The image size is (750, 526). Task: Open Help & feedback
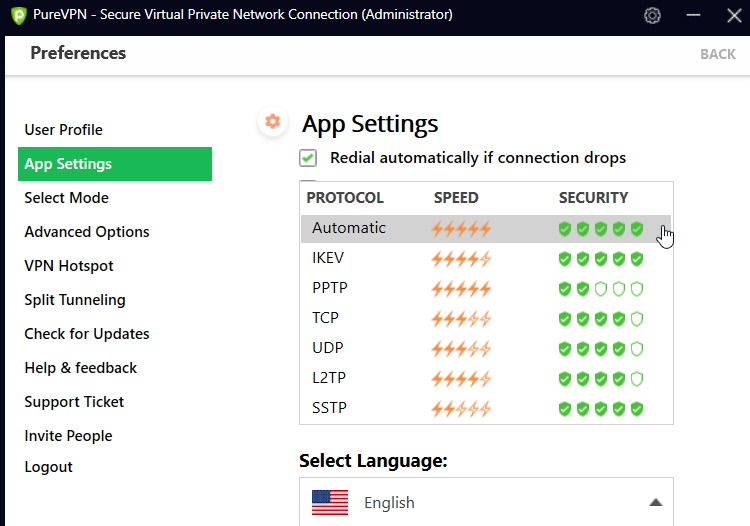pyautogui.click(x=81, y=368)
